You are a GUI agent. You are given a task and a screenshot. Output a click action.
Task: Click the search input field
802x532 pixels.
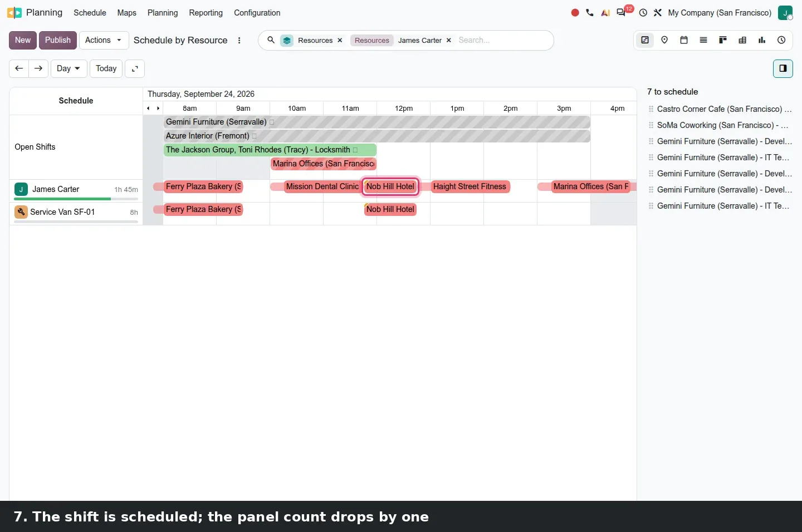(x=501, y=40)
